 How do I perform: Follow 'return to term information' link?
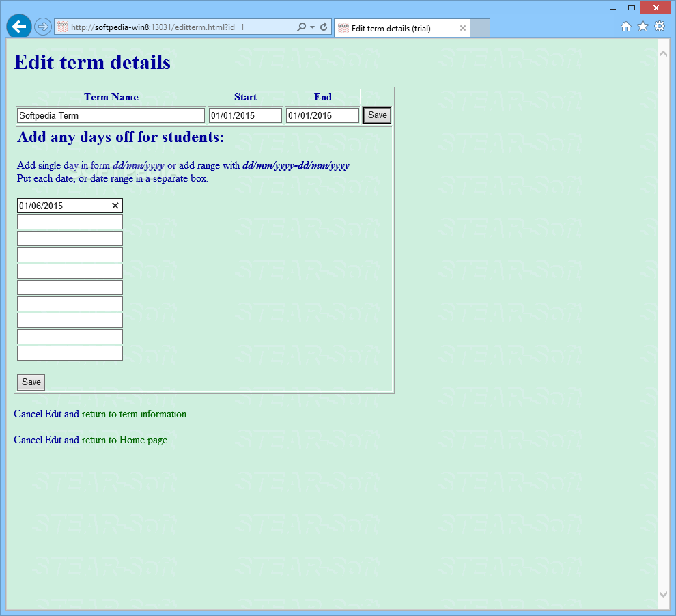point(134,415)
